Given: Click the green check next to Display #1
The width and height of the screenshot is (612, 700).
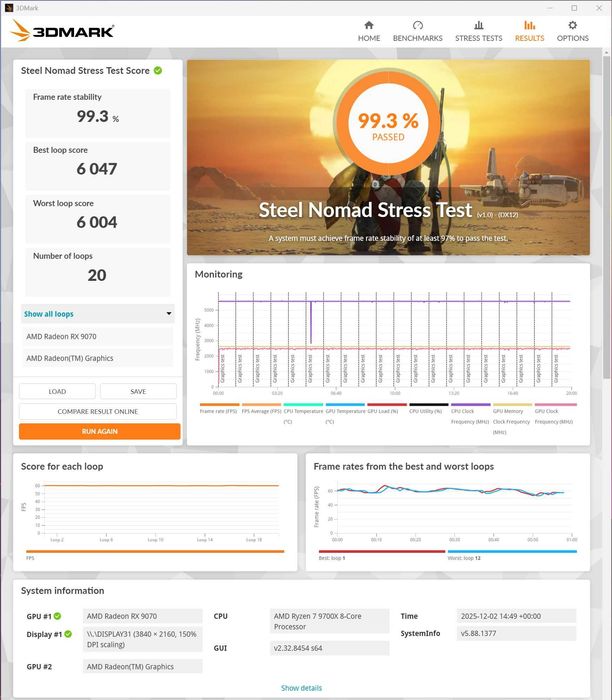Looking at the screenshot, I should coord(68,634).
